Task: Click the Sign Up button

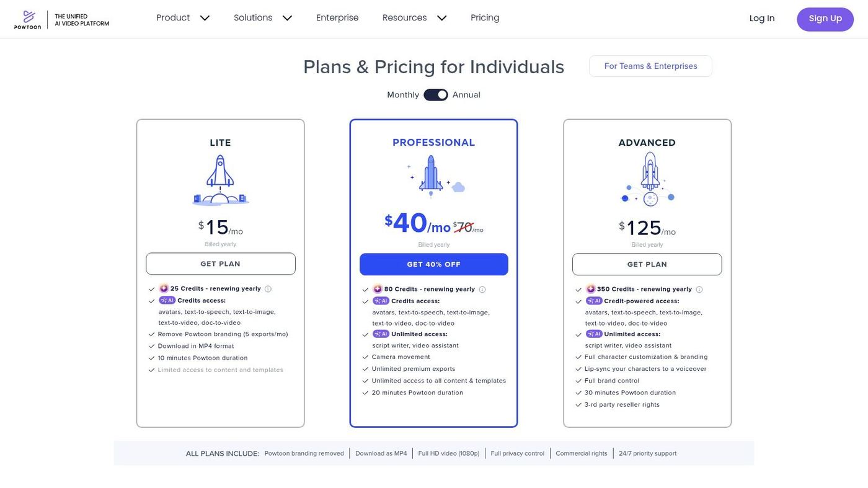Action: coord(825,19)
